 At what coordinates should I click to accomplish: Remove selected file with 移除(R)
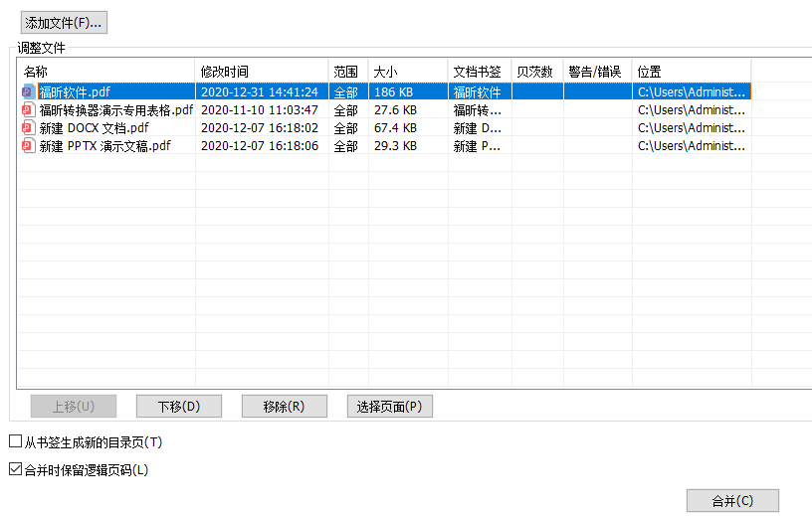[285, 407]
